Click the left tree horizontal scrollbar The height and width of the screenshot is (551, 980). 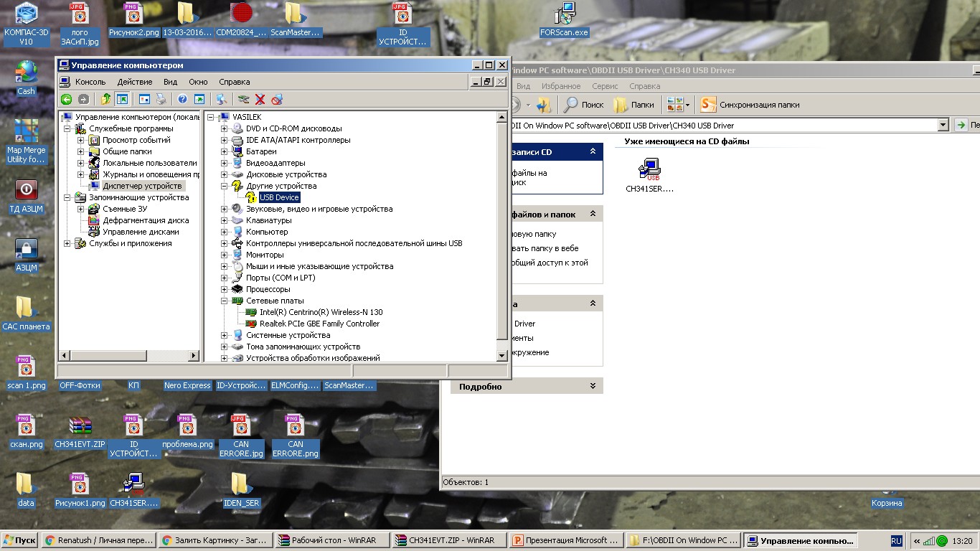[129, 355]
